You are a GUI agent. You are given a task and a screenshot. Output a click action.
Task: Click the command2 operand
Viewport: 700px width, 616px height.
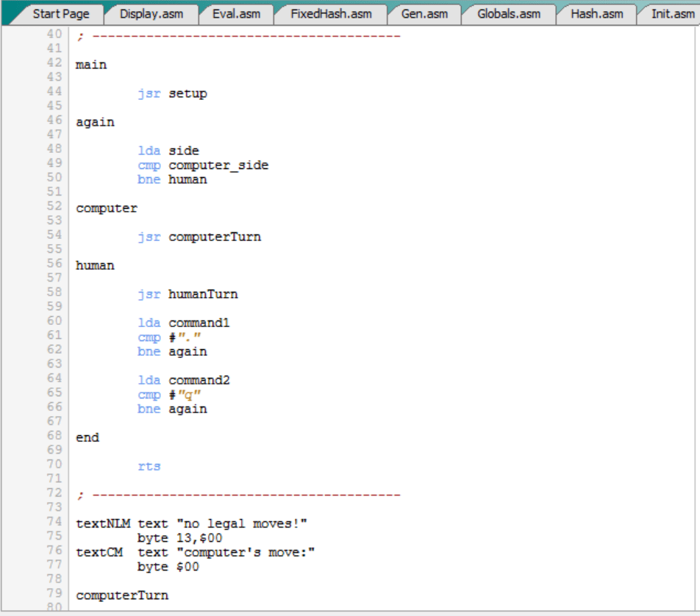(x=199, y=380)
